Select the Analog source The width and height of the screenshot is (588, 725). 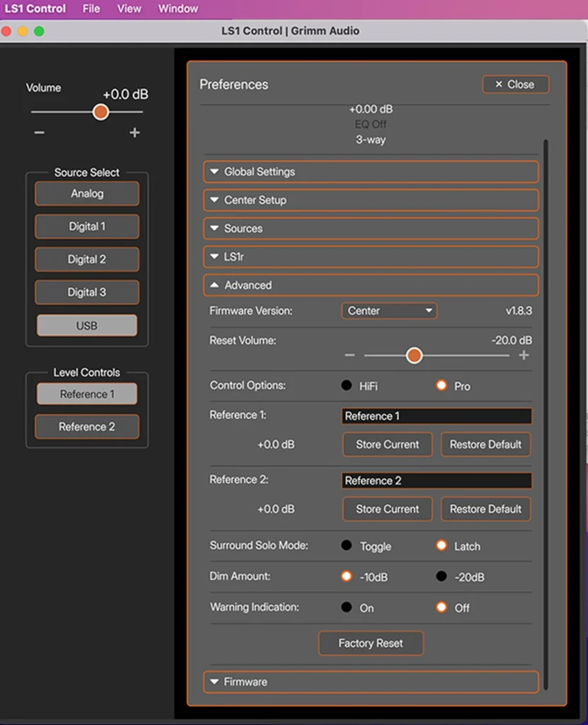click(87, 193)
